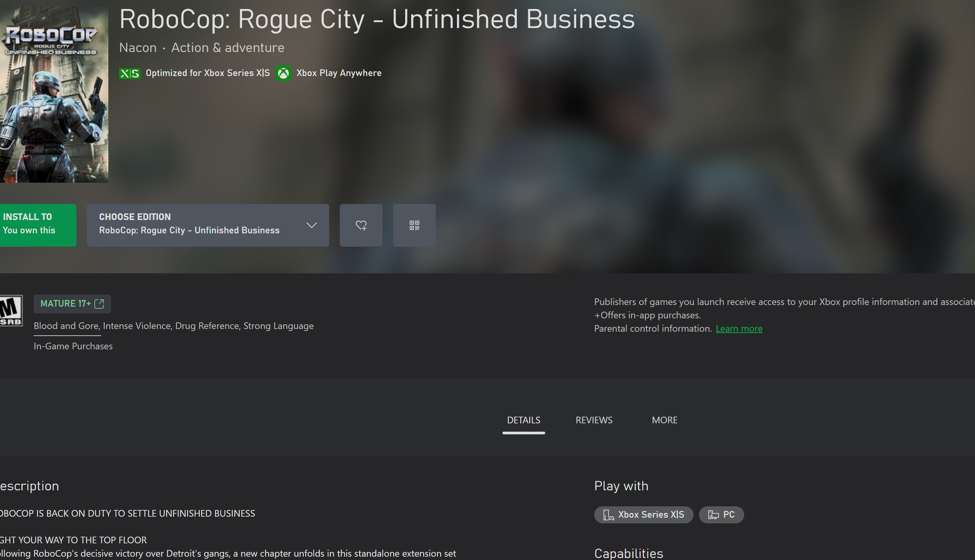Click the Choose Edition chevron arrow
Screen dimensions: 975x560
pos(311,225)
